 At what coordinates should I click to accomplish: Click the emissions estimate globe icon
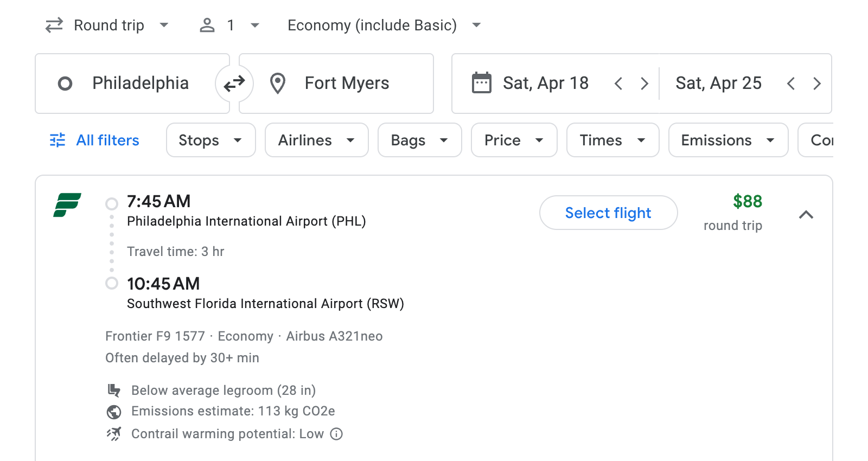click(114, 411)
